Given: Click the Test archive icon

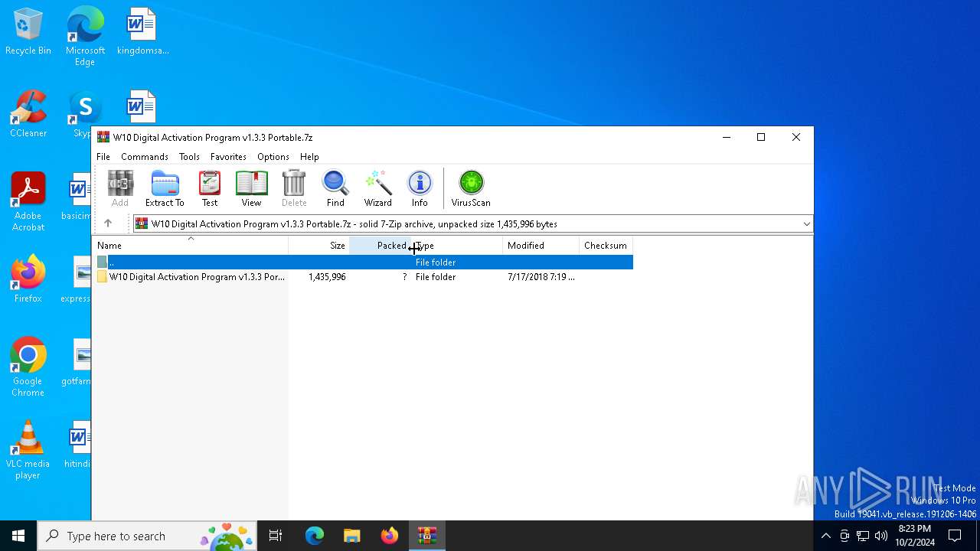Looking at the screenshot, I should [x=210, y=188].
